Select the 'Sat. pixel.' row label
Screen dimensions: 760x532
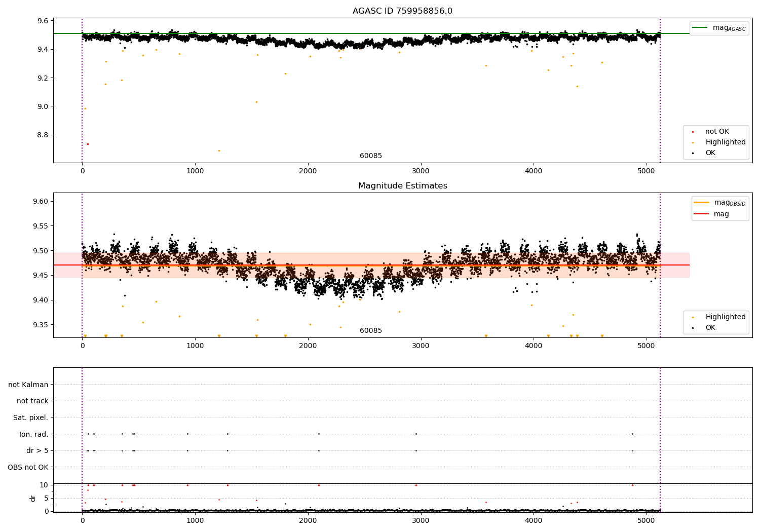(x=30, y=418)
